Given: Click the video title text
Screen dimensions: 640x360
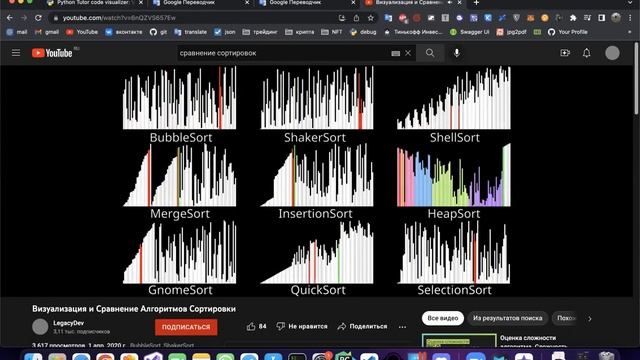Looking at the screenshot, I should [x=134, y=309].
